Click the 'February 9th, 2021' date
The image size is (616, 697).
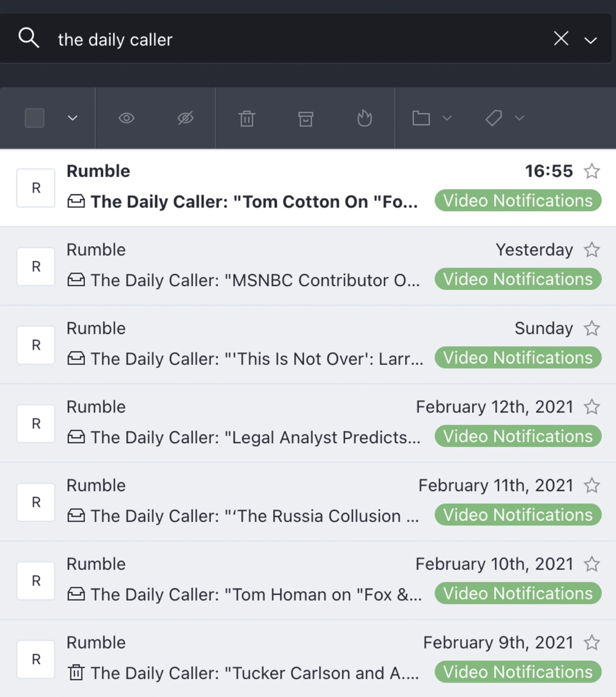[498, 643]
